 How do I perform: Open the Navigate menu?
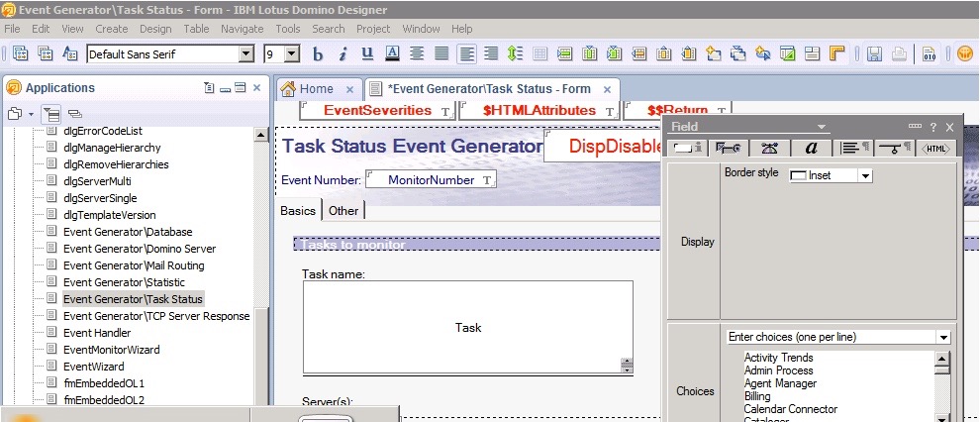[x=242, y=29]
